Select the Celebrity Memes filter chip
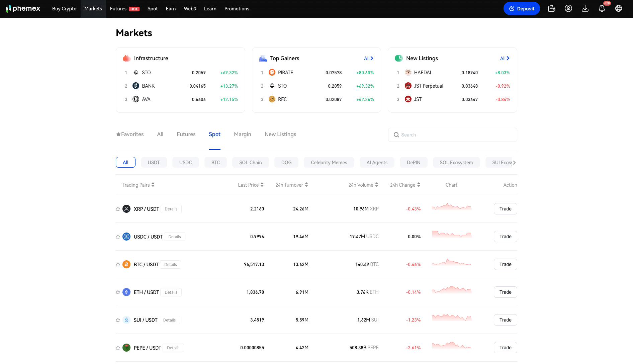The height and width of the screenshot is (364, 633). click(329, 162)
